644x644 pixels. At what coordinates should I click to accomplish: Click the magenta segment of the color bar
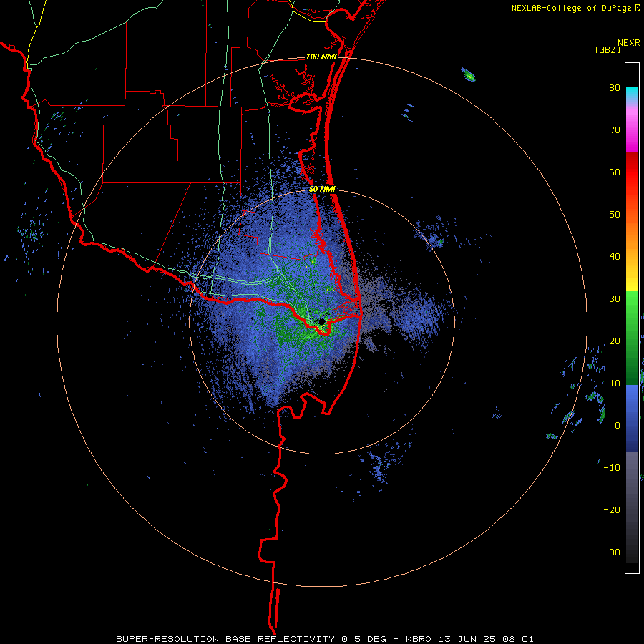point(632,132)
